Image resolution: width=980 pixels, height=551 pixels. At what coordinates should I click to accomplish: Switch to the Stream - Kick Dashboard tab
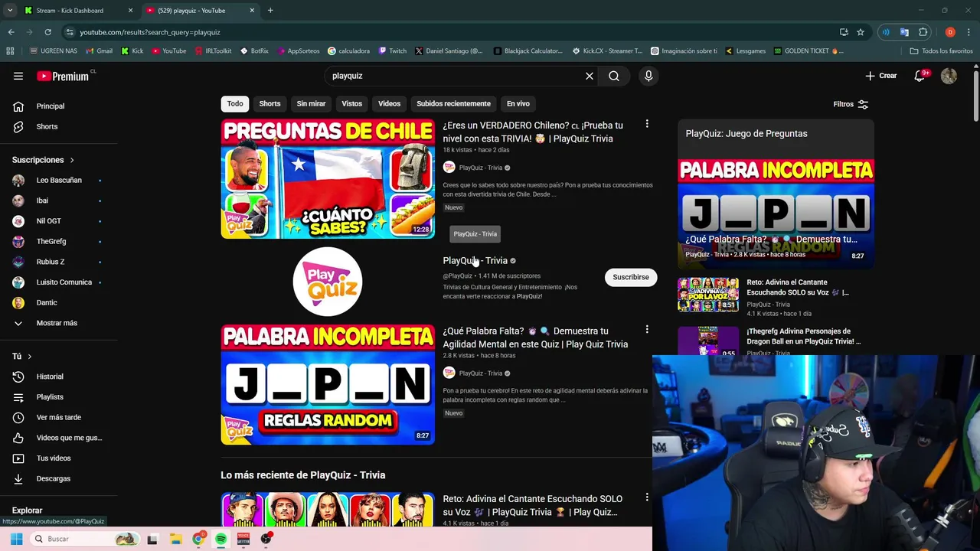[77, 11]
